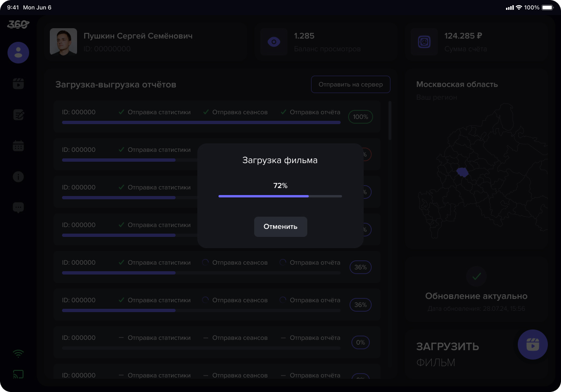Click the Wi-Fi status icon in sidebar

(x=18, y=353)
